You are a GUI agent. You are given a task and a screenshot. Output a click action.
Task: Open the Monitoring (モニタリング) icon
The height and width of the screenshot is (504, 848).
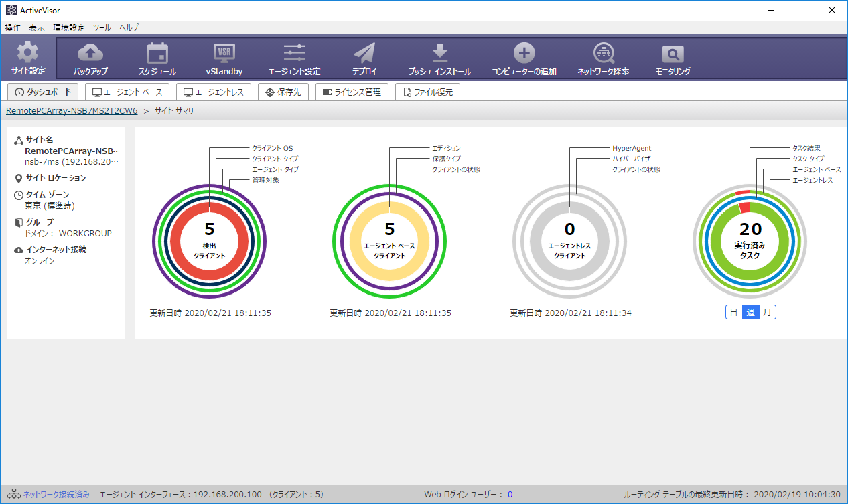pyautogui.click(x=673, y=54)
